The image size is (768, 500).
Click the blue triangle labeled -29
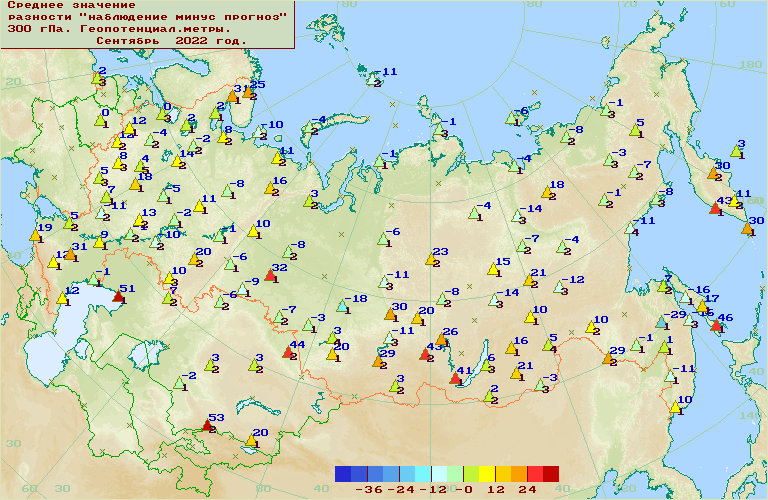661,322
